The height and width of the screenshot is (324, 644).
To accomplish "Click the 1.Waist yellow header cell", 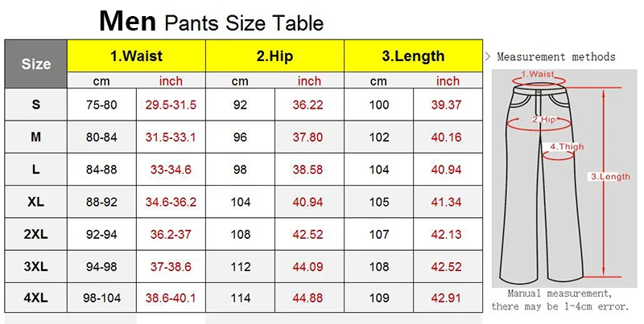I will click(136, 55).
